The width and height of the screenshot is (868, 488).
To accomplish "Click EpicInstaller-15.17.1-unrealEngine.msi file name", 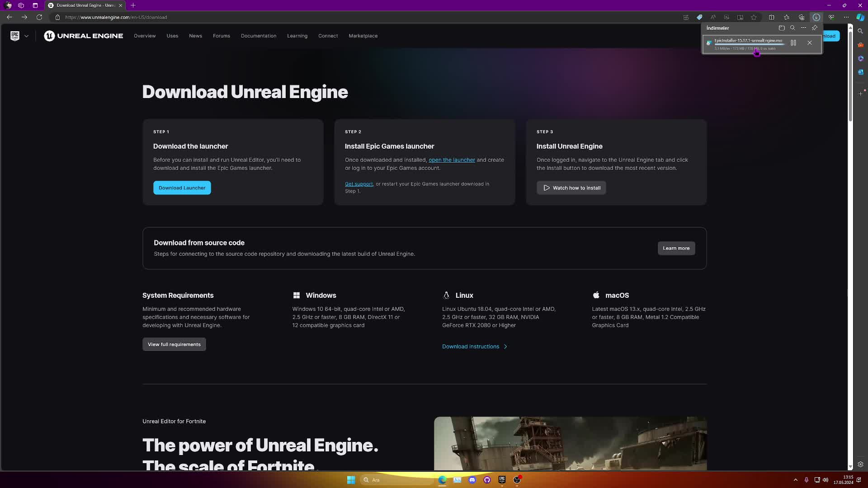I will (748, 41).
